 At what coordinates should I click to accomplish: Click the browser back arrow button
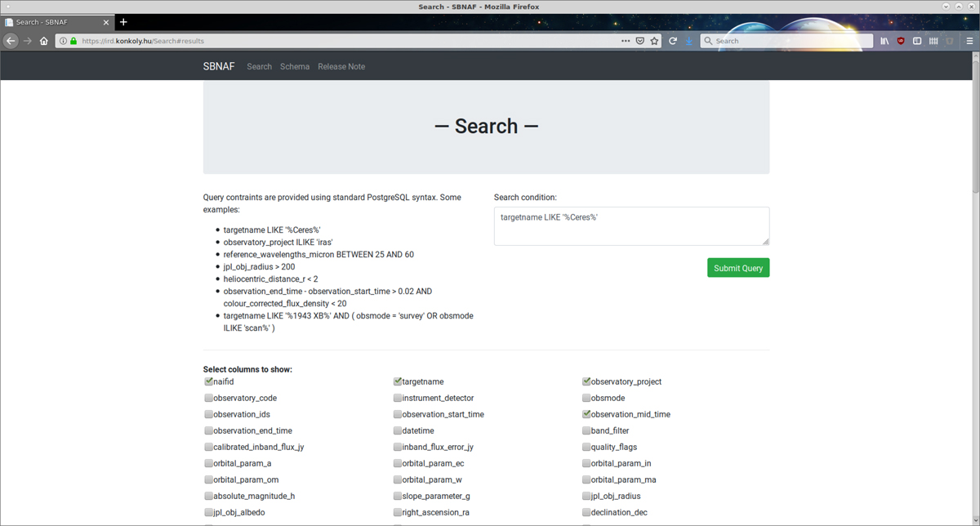point(11,41)
